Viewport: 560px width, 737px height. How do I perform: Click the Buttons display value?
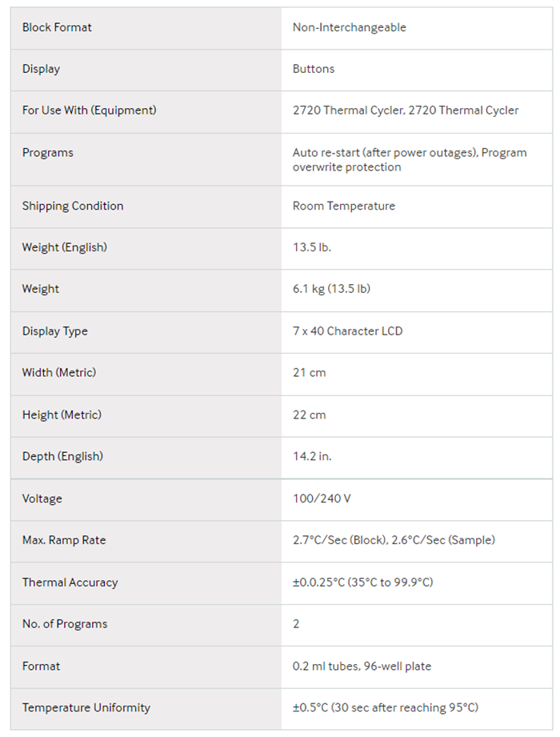[x=314, y=69]
